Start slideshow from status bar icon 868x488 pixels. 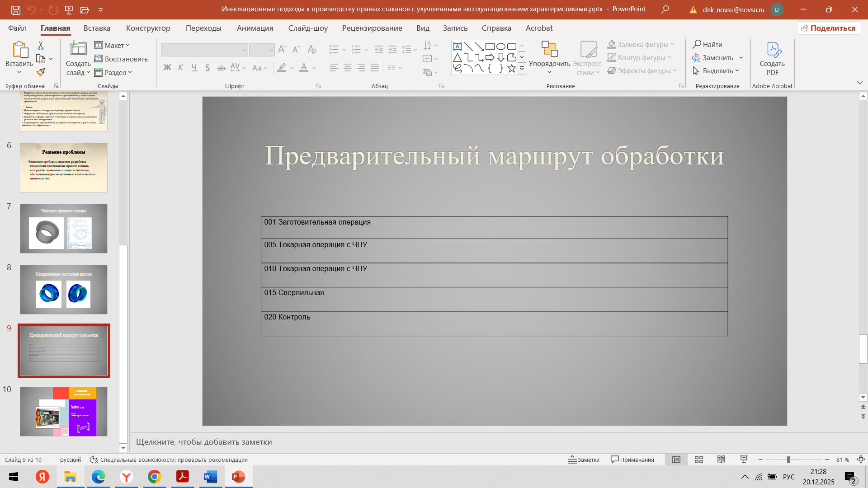[x=744, y=460]
